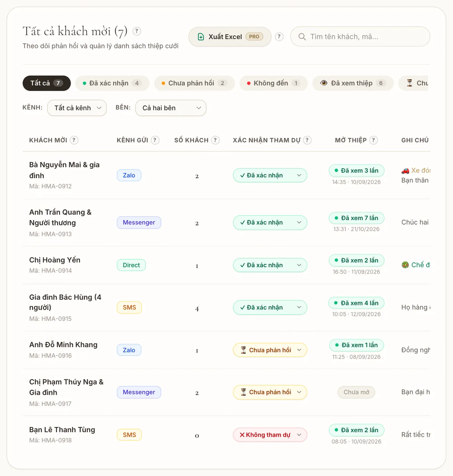
Task: Click the help icon for KHÁCH MỜI column
Action: pos(74,140)
